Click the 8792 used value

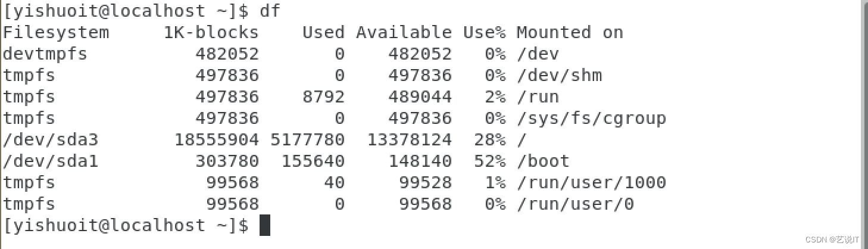point(323,97)
